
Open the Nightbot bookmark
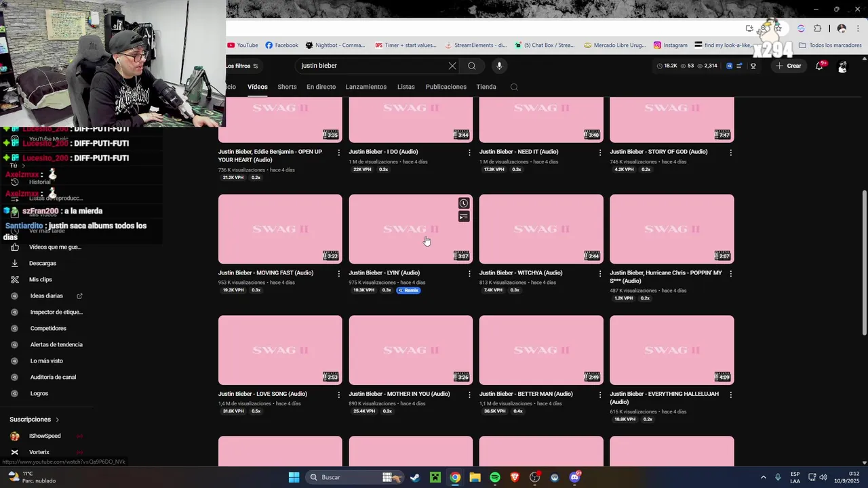(335, 45)
